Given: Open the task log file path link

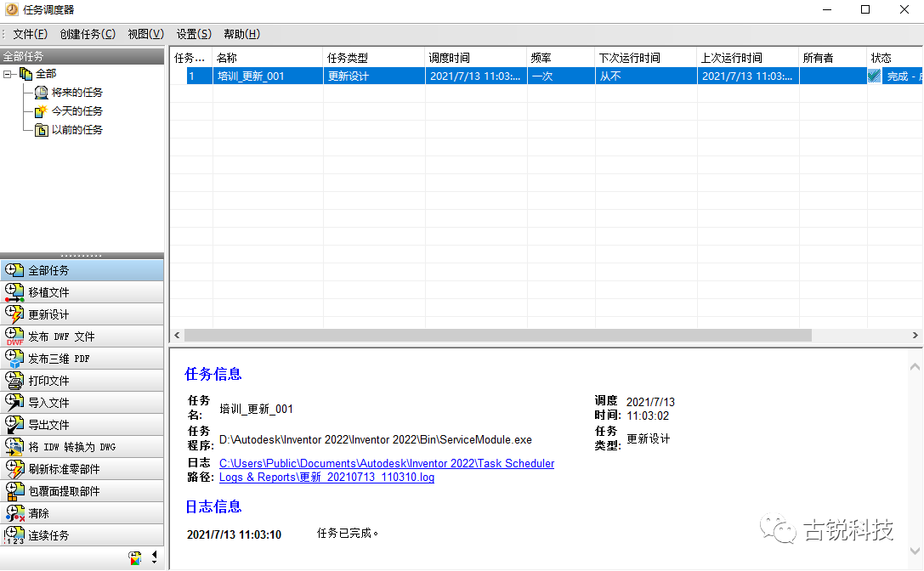Looking at the screenshot, I should tap(387, 470).
